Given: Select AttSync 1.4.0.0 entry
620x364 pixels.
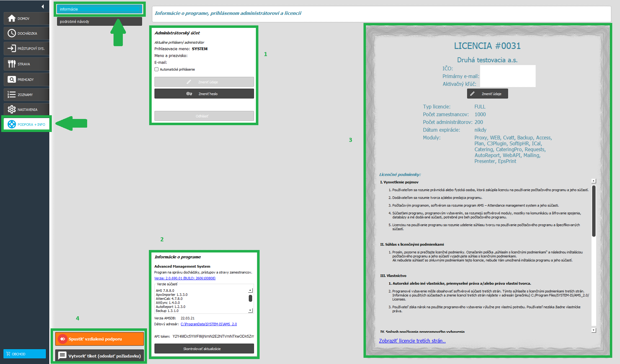Looking at the screenshot, I should 168,303.
